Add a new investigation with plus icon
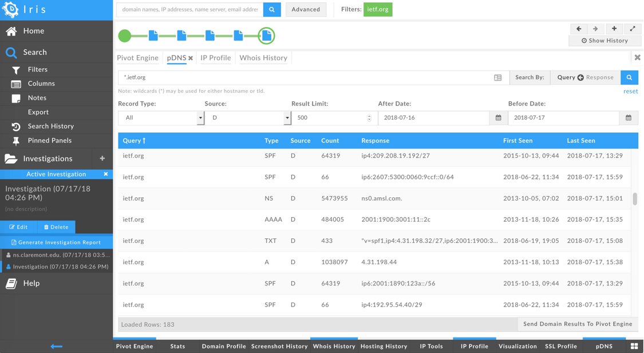Screen dimensions: 644x353 tap(102, 158)
